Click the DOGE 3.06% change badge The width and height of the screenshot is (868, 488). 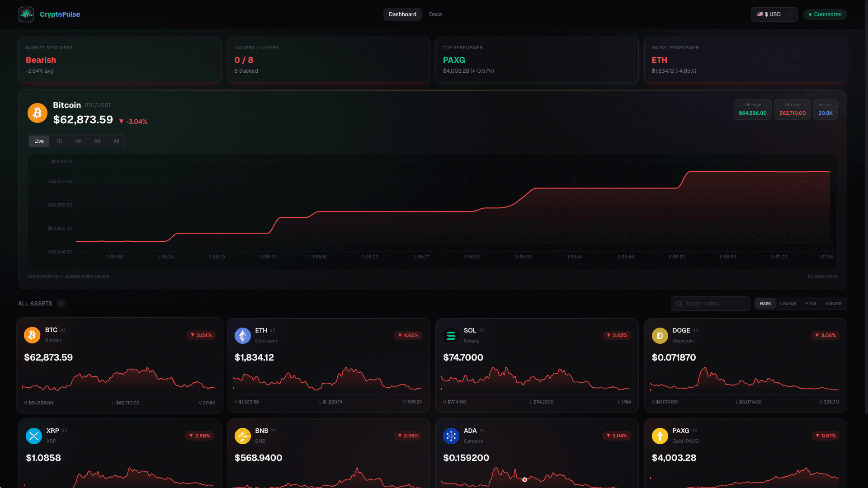tap(826, 335)
